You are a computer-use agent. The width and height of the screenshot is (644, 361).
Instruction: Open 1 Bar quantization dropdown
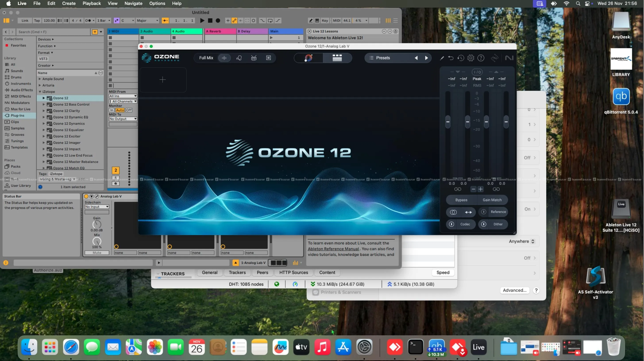pos(104,21)
